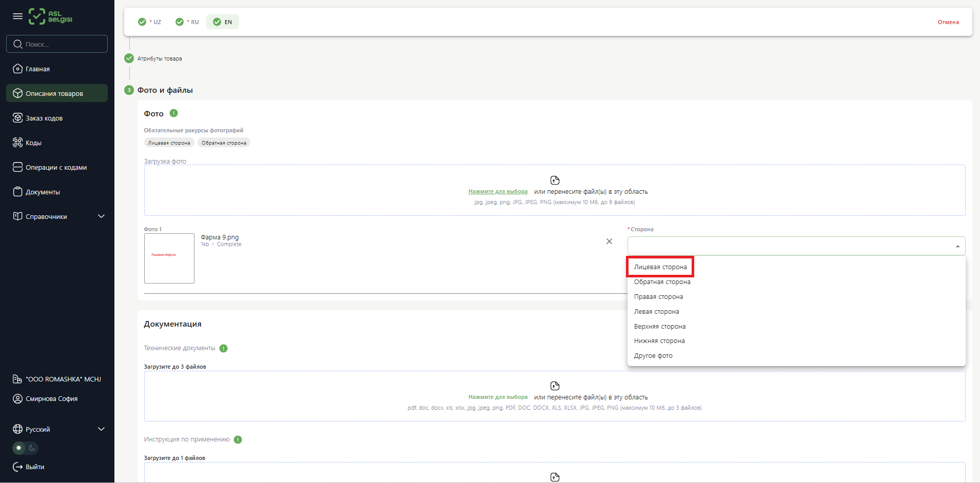Viewport: 980px width, 483px height.
Task: Click the info icon next to Фото
Action: tap(173, 113)
